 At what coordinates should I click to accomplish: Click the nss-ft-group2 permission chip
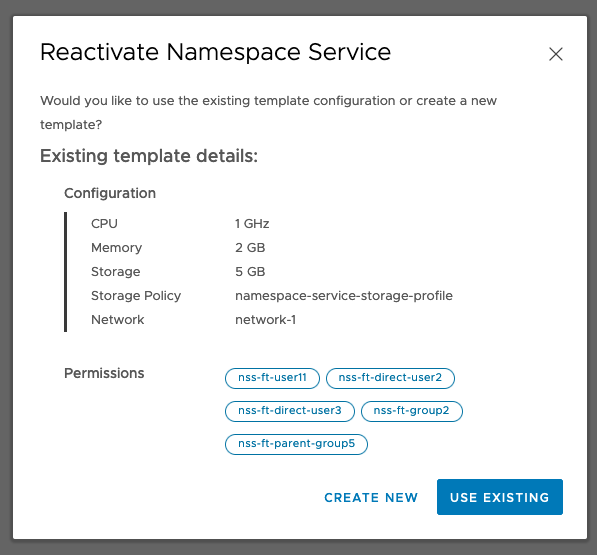point(412,411)
